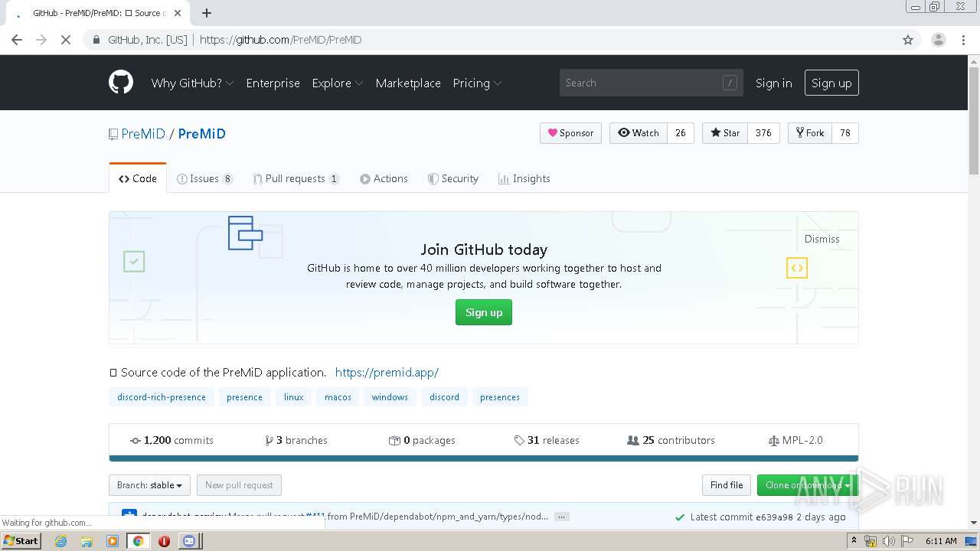980x551 pixels.
Task: Fork the PreMiD repository
Action: (x=810, y=133)
